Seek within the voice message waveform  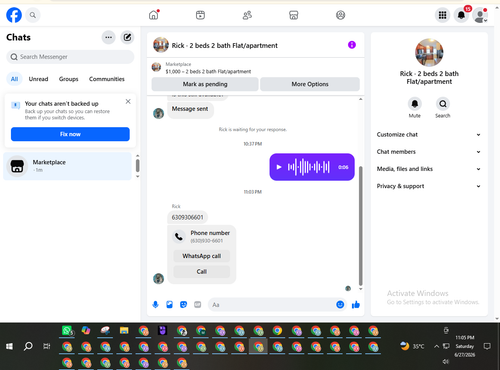coord(309,167)
